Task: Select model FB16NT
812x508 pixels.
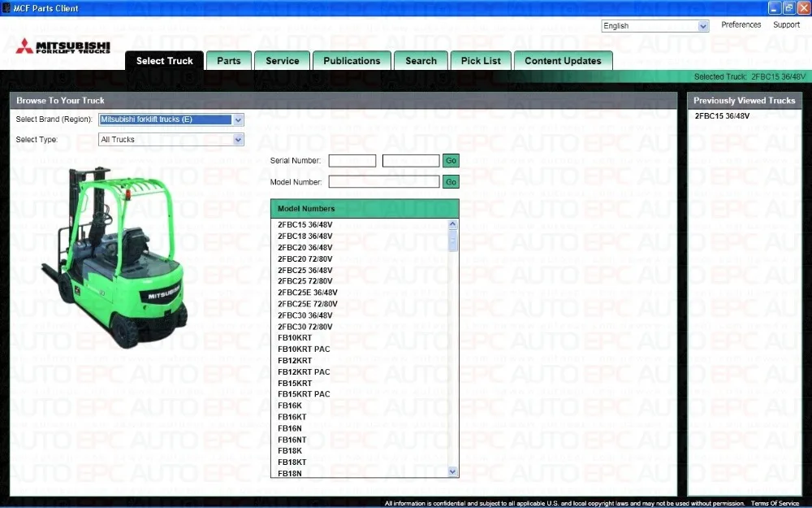Action: coord(292,440)
